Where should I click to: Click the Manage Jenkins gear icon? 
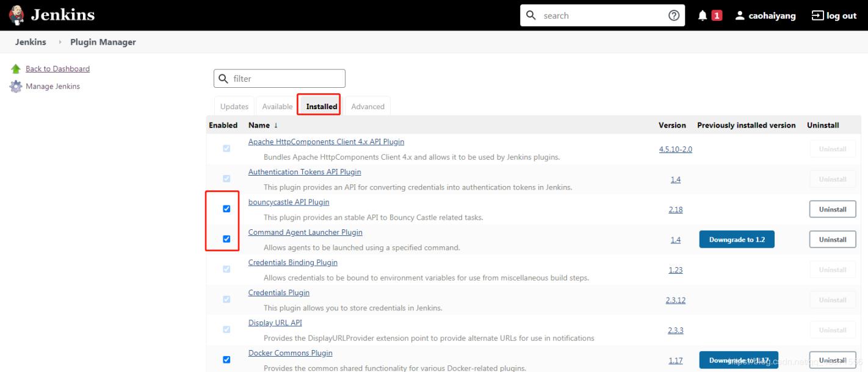(16, 87)
